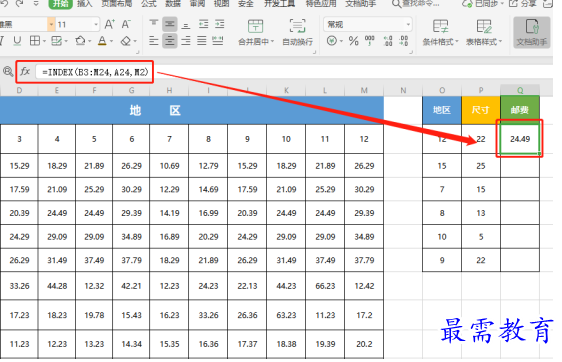Toggle italic formatting
This screenshot has width=562, height=362.
[x=2, y=41]
